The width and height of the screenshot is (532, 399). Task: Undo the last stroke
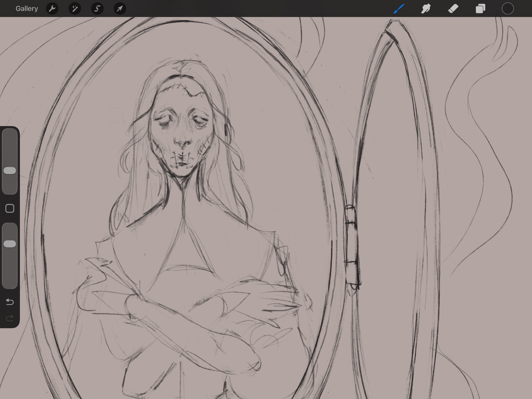tap(10, 302)
